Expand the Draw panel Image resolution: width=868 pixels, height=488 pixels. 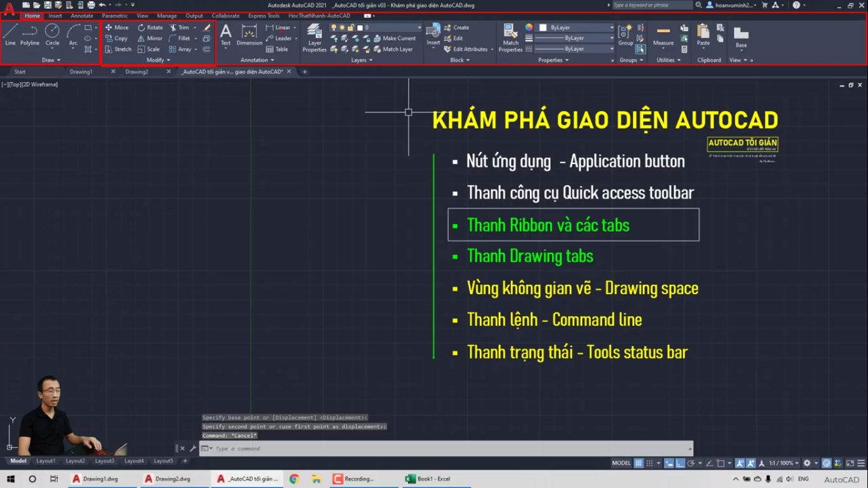51,60
